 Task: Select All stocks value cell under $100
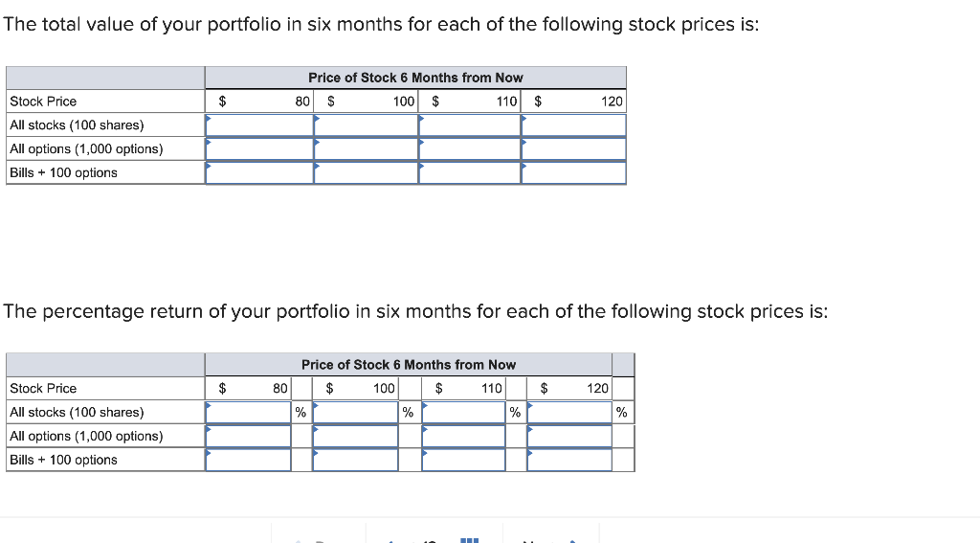[x=366, y=125]
